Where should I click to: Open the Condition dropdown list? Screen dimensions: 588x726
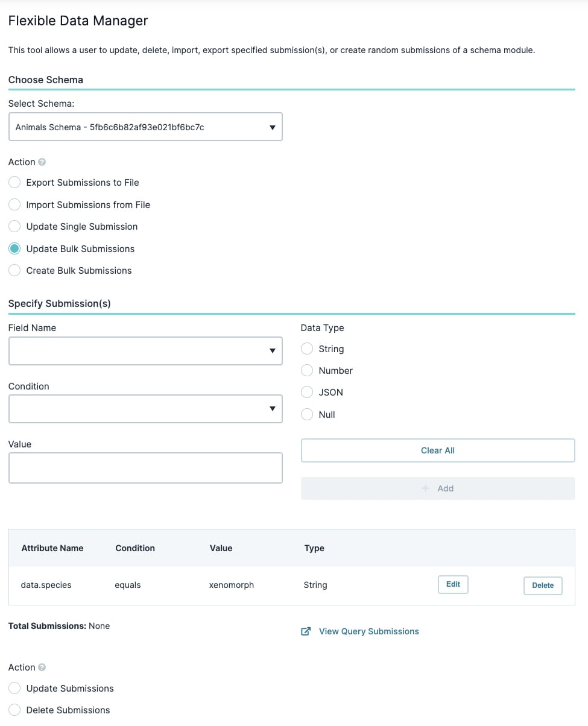(145, 409)
